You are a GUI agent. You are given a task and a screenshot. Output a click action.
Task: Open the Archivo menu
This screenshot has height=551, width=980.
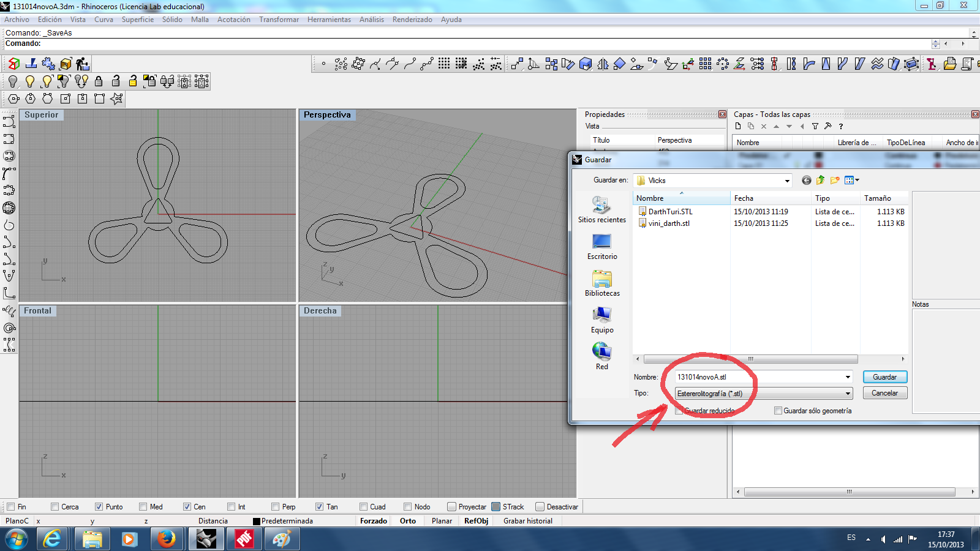click(17, 20)
